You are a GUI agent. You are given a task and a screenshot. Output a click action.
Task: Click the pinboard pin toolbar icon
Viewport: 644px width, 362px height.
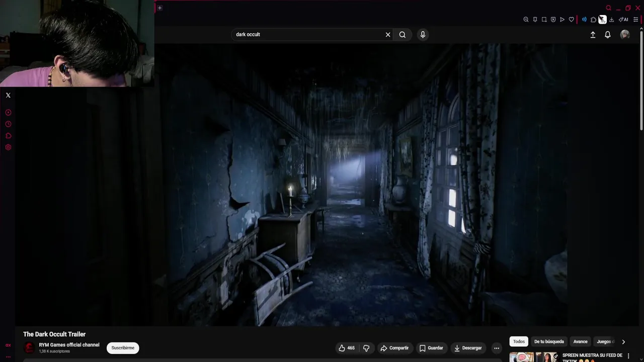[535, 20]
